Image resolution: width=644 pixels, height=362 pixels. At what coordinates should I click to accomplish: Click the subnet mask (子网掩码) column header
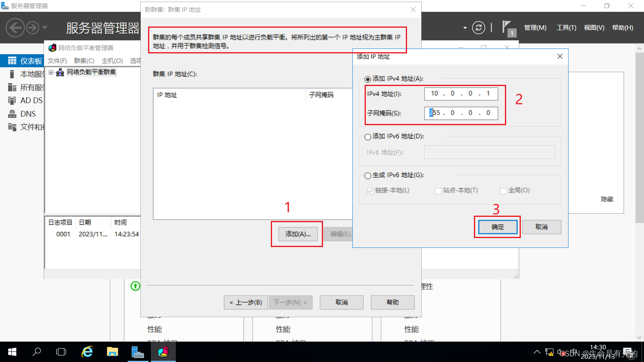coord(329,95)
